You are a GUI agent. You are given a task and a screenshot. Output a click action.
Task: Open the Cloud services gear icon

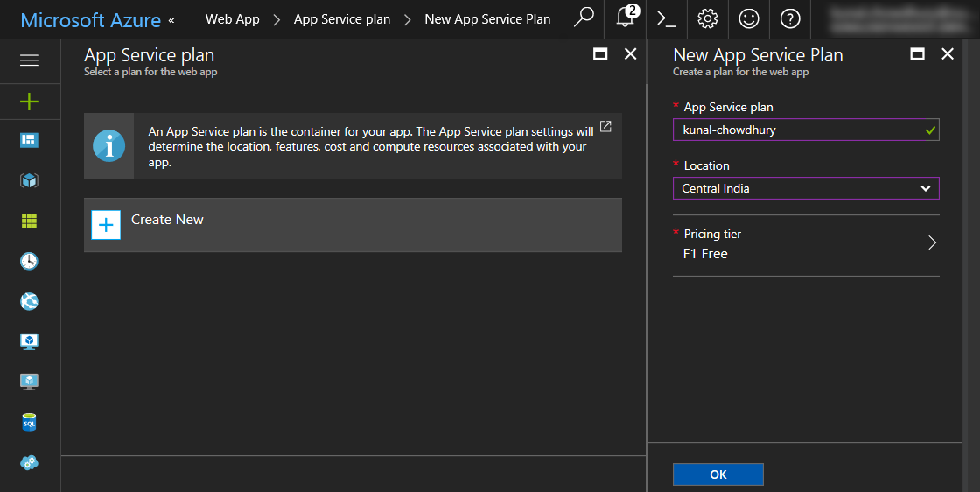point(30,462)
